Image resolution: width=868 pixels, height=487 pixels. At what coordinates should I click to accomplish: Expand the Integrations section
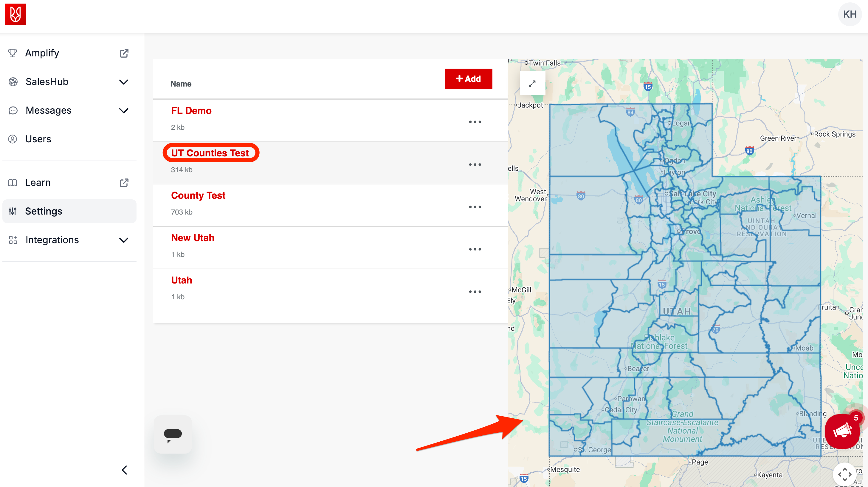(124, 240)
